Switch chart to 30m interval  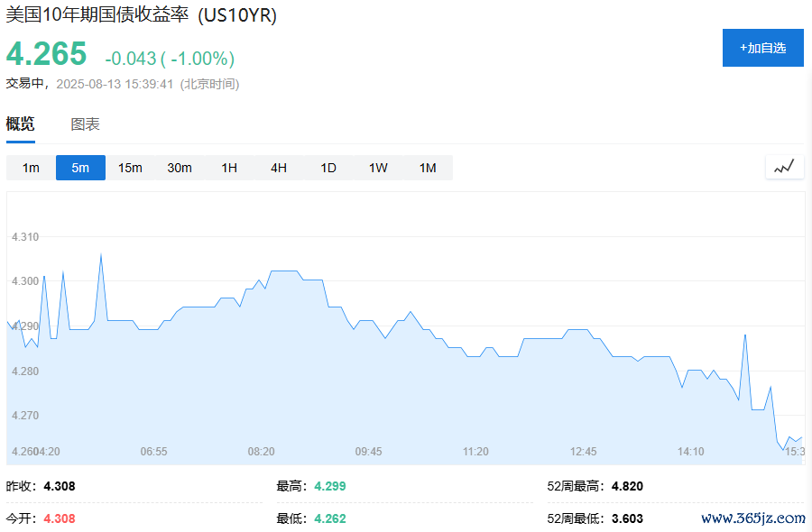(x=180, y=168)
